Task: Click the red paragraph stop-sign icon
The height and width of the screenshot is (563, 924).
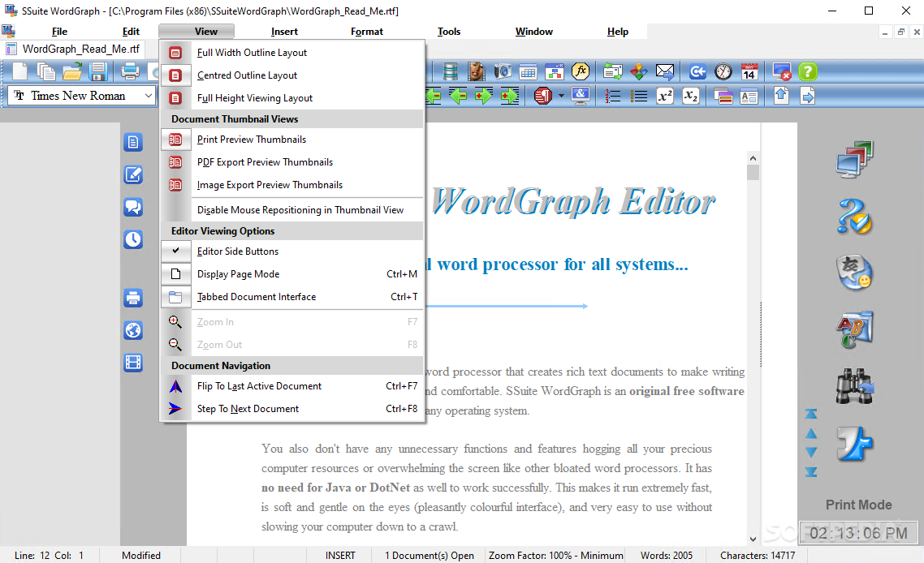Action: pos(542,96)
